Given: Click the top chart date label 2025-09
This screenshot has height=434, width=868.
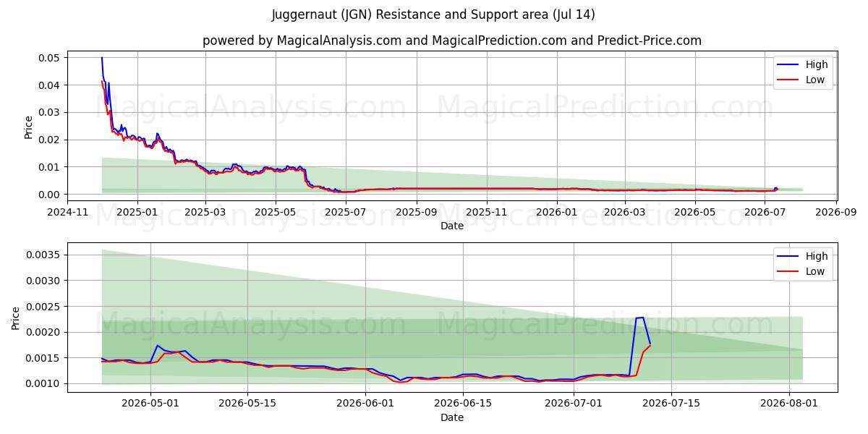Looking at the screenshot, I should [417, 213].
